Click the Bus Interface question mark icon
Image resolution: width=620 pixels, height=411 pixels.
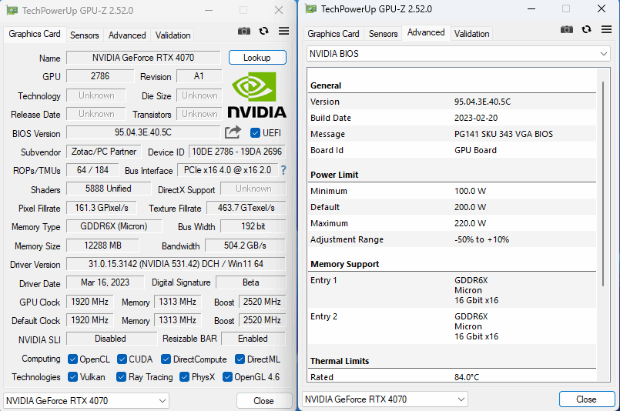coord(283,170)
